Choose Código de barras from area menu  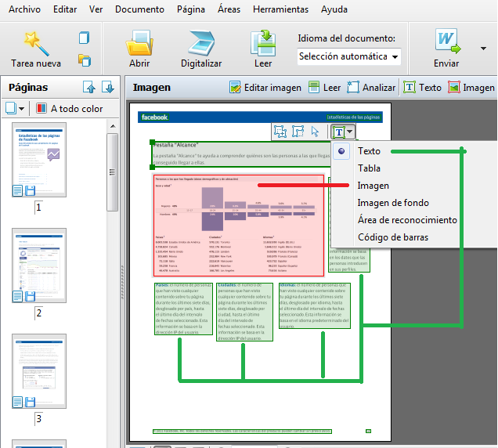(x=392, y=237)
